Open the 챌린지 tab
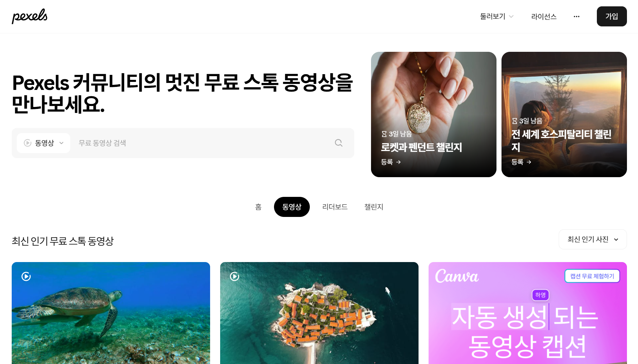 [x=374, y=207]
